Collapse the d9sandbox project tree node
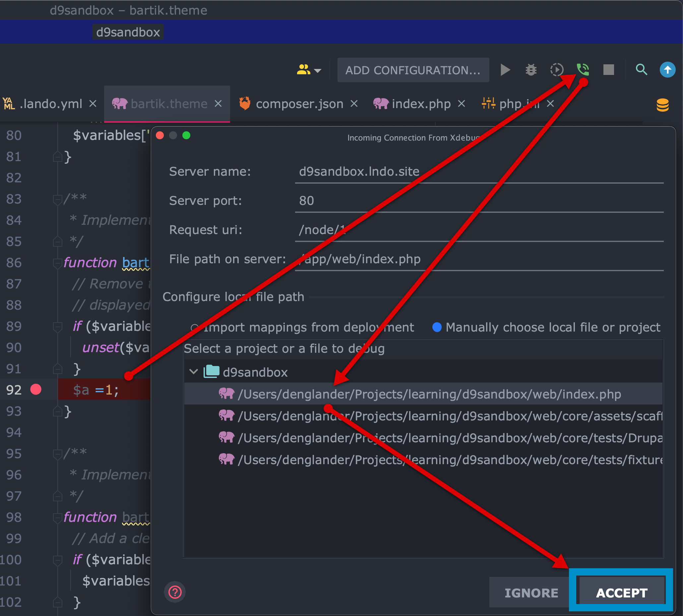The width and height of the screenshot is (683, 616). coord(194,372)
